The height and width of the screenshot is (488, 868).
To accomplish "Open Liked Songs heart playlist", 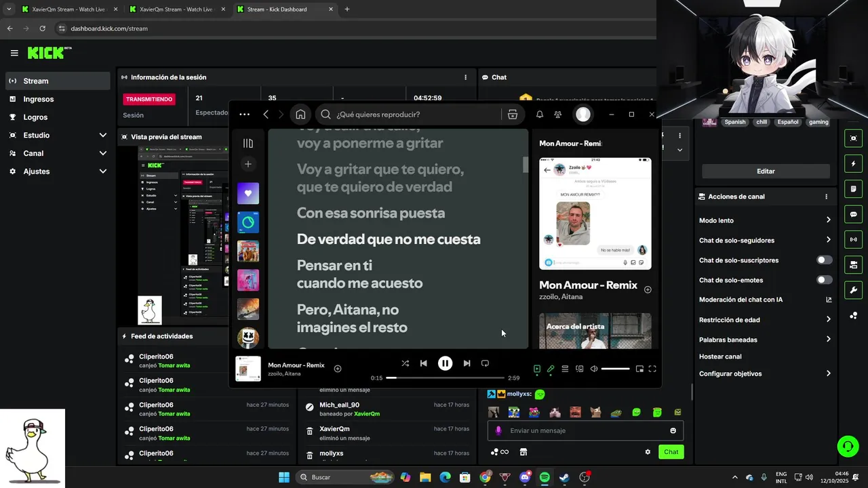I will tap(248, 193).
